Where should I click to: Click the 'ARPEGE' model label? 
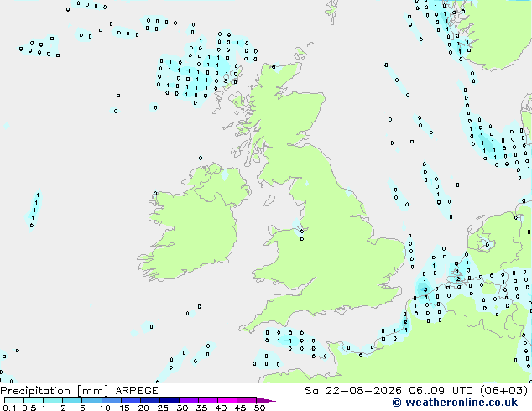point(137,391)
